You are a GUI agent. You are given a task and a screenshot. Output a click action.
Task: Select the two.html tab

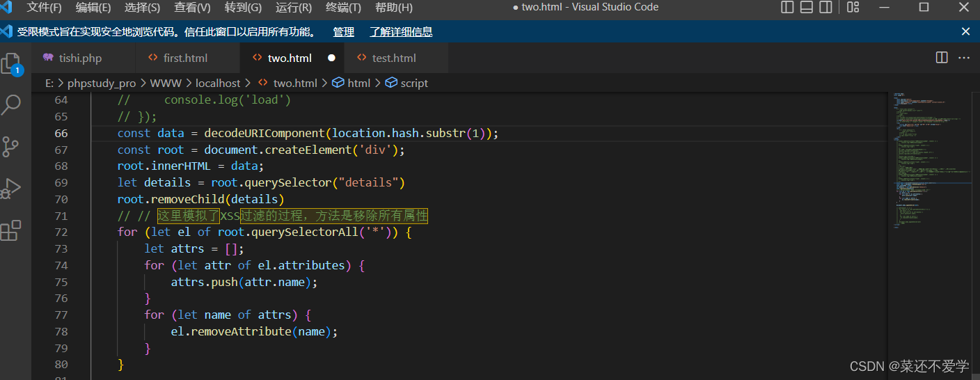coord(291,58)
